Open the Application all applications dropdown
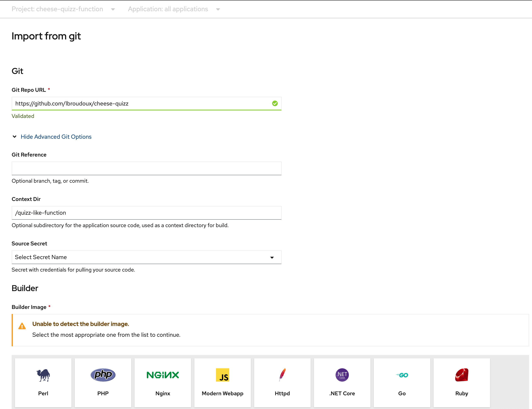Screen dimensions: 532x409 pos(174,9)
